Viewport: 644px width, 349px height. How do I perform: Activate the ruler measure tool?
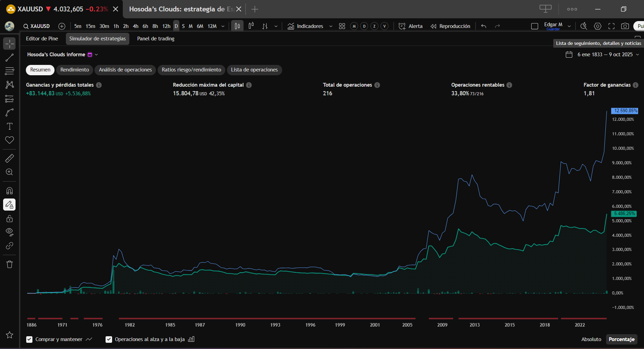coord(9,158)
